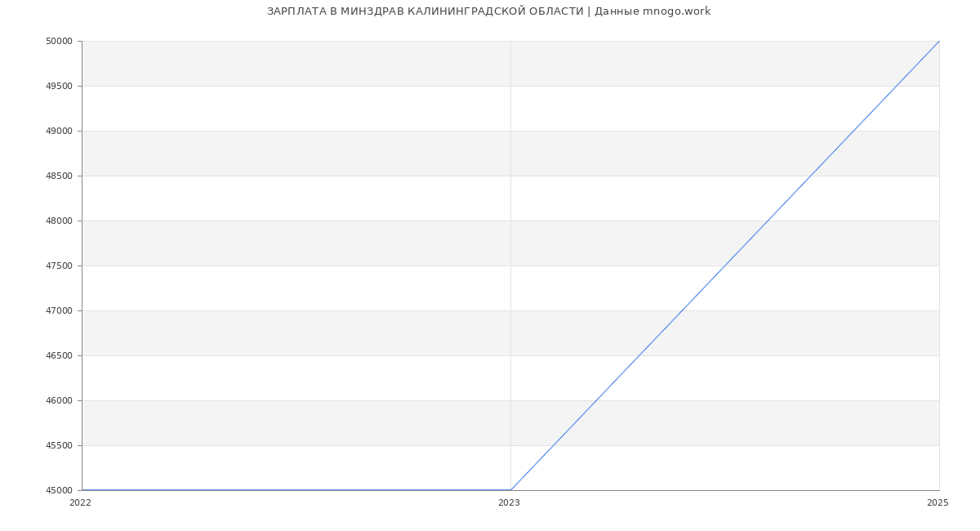Select the 45500 y-axis label
Screen dimensions: 980x531
[59, 446]
